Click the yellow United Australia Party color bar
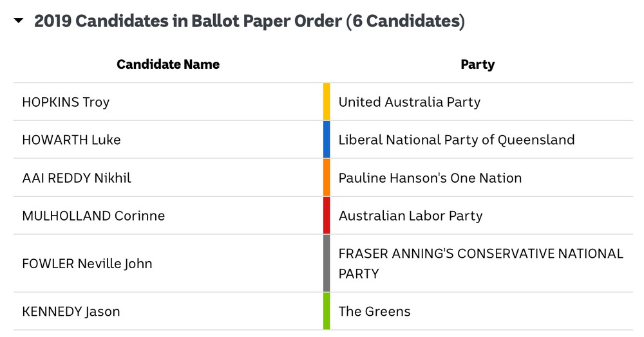Screen dimensions: 644x337 [327, 102]
